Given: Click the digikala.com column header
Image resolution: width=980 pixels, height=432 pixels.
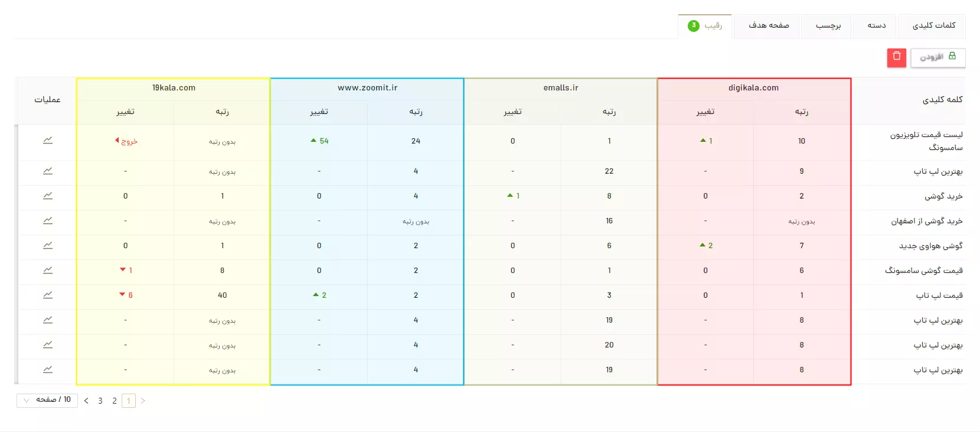Looking at the screenshot, I should pos(753,88).
